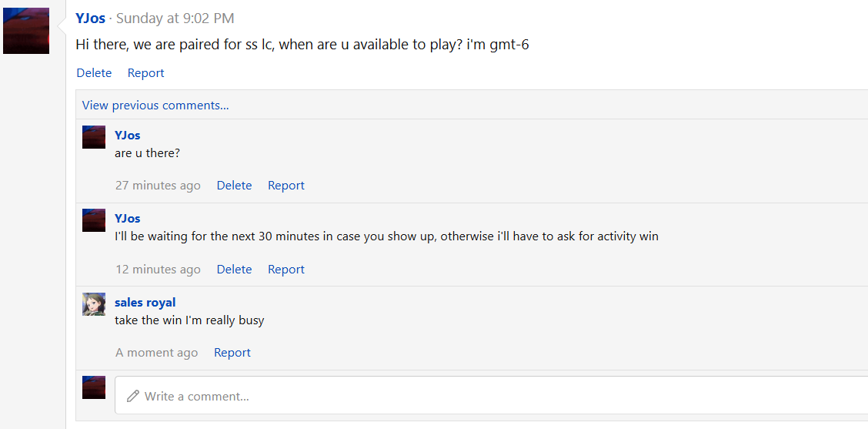Click YJos avatar next to 'are u there?'
This screenshot has width=868, height=429.
[x=94, y=137]
